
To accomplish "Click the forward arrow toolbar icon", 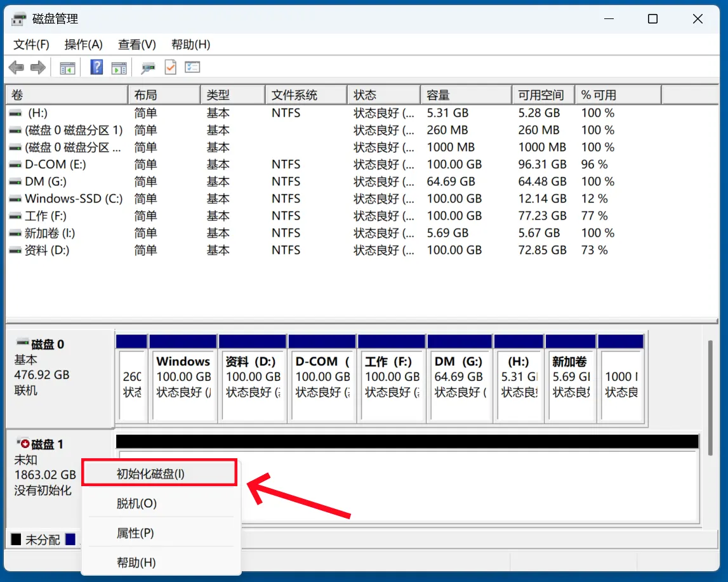I will coord(38,68).
